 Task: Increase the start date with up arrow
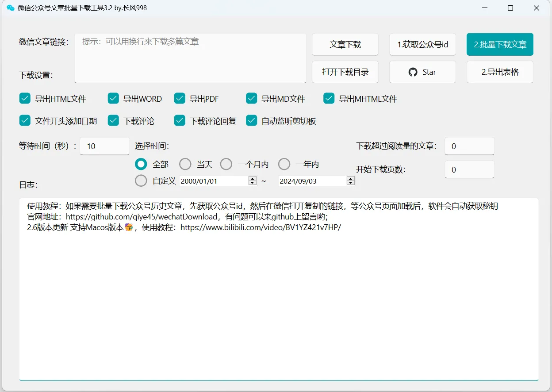pos(253,178)
